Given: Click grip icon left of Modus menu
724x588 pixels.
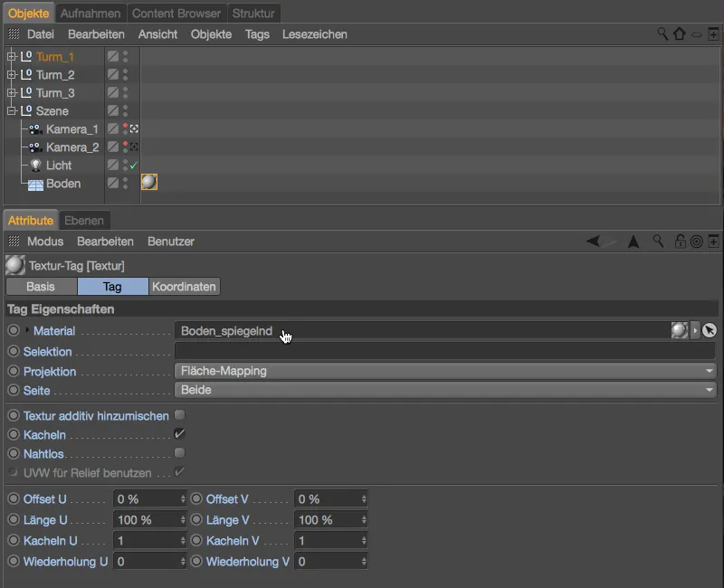Looking at the screenshot, I should pos(14,241).
